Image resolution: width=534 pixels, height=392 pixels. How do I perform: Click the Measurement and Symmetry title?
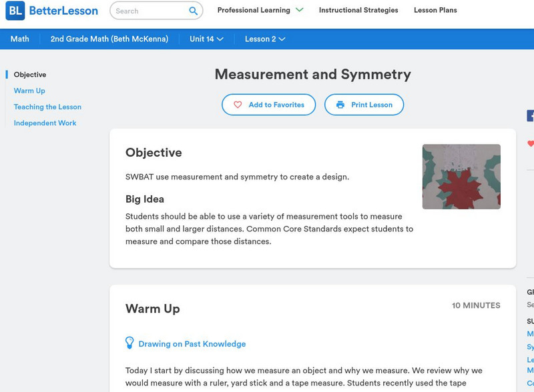313,75
